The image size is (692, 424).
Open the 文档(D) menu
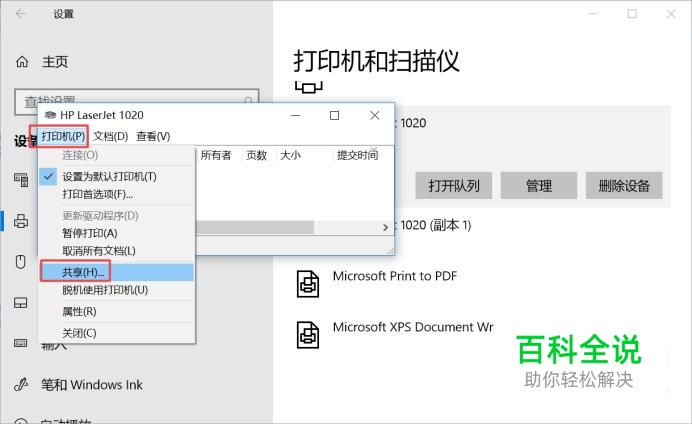coord(110,136)
